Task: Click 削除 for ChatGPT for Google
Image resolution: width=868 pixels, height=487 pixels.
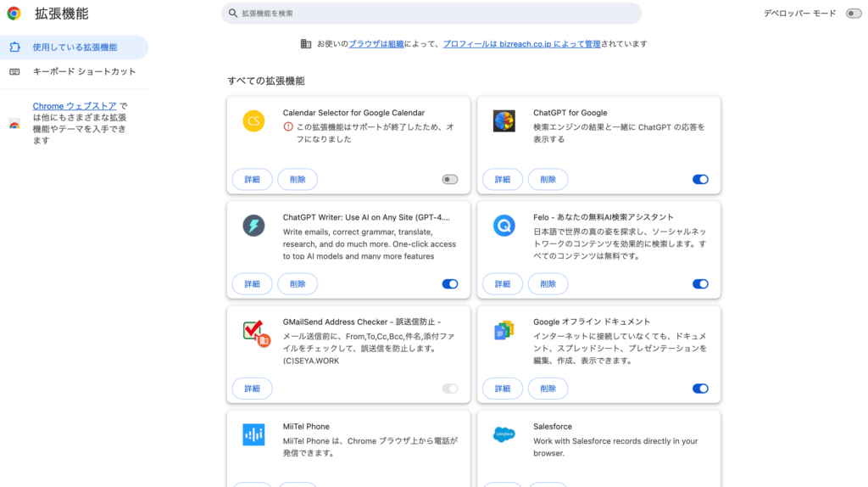Action: pyautogui.click(x=548, y=180)
